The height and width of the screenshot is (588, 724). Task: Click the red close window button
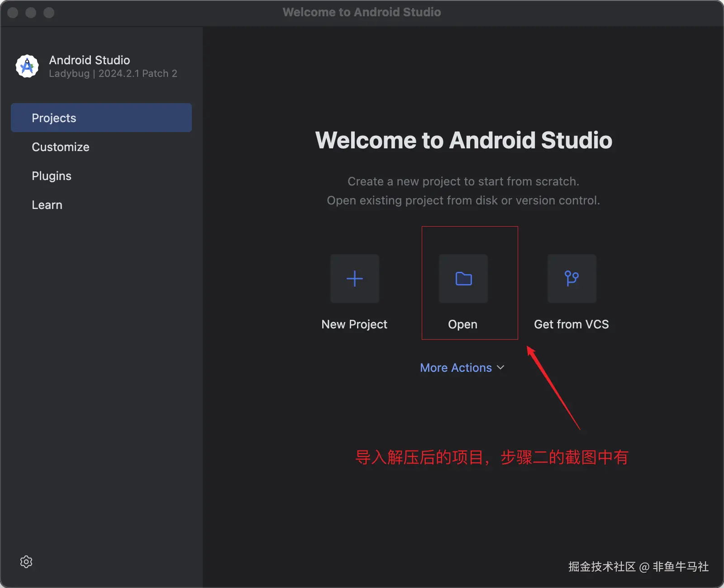13,13
